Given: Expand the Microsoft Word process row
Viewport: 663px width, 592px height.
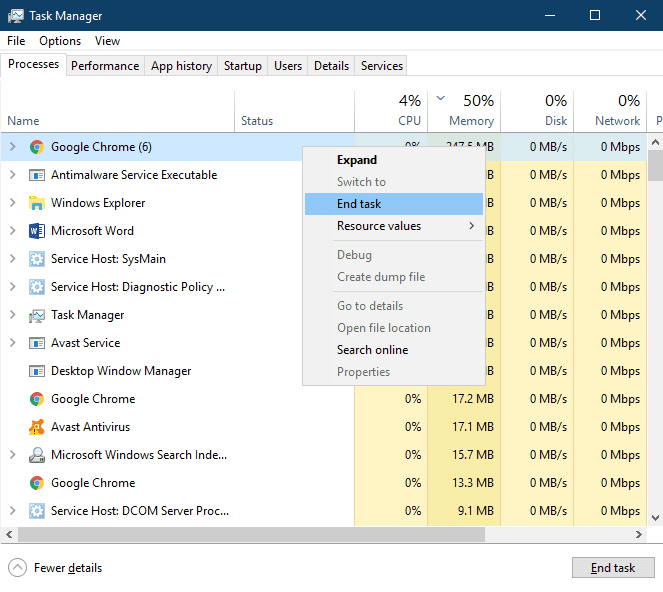Looking at the screenshot, I should [x=13, y=231].
